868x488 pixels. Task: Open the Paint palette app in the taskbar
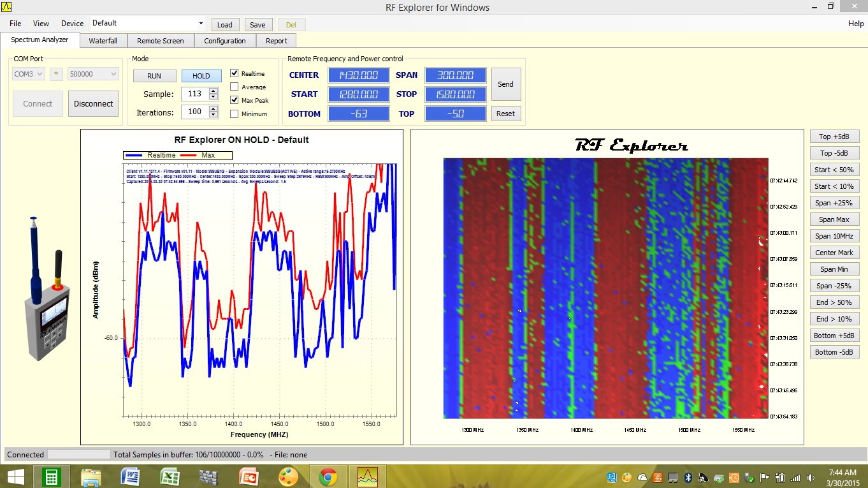coord(288,477)
